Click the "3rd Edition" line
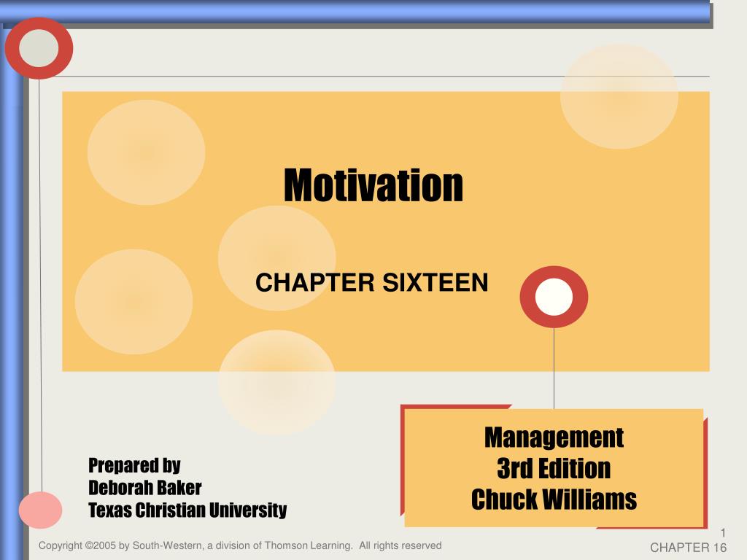747x560 pixels. (x=554, y=468)
